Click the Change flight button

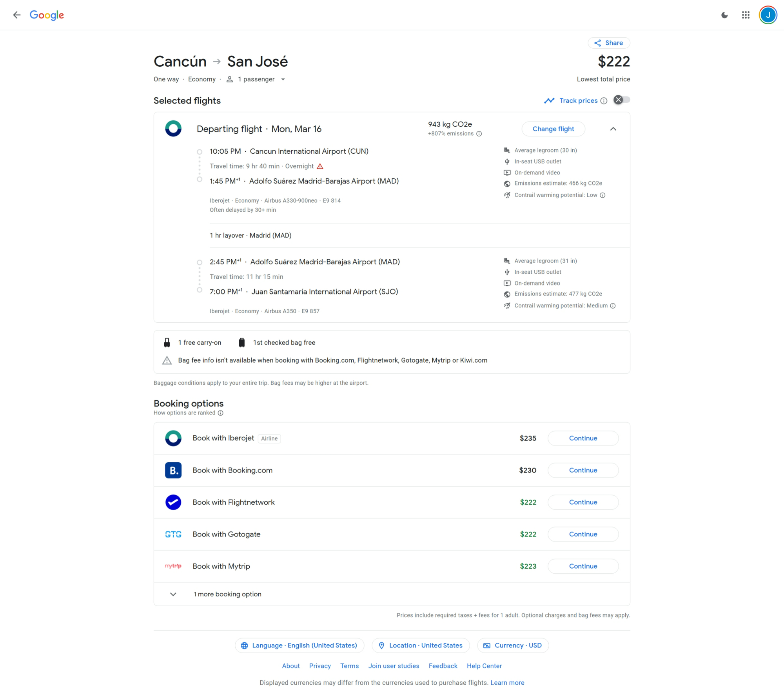click(553, 129)
